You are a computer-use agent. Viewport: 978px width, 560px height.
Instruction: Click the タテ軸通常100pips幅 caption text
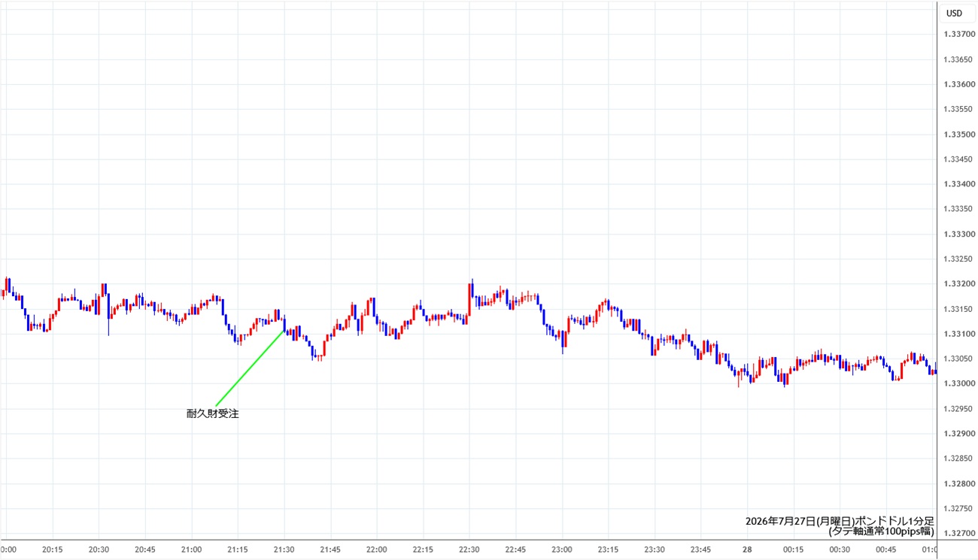tap(881, 531)
